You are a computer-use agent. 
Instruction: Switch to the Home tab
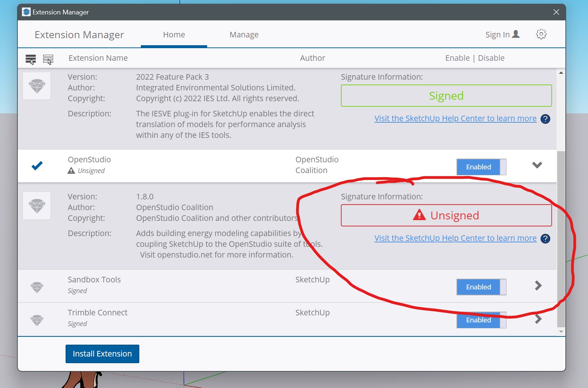point(174,34)
